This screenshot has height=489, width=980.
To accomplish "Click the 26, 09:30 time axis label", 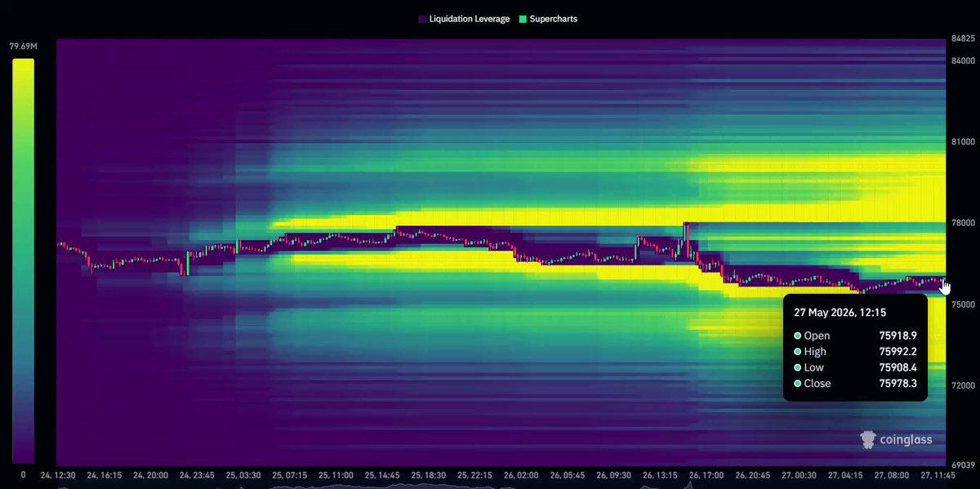I will point(614,474).
